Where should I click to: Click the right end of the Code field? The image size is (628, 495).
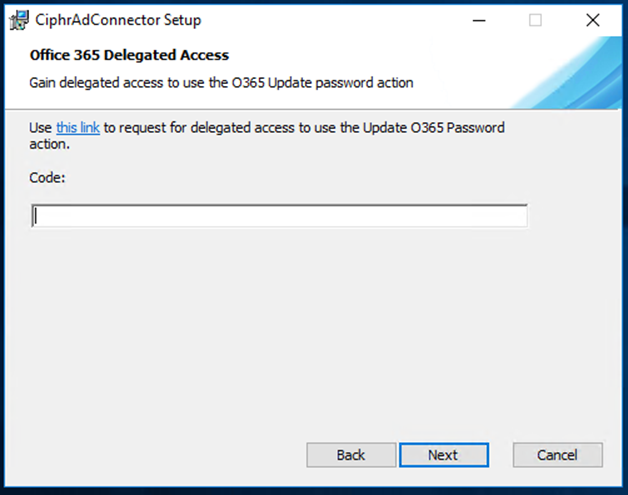pyautogui.click(x=517, y=216)
